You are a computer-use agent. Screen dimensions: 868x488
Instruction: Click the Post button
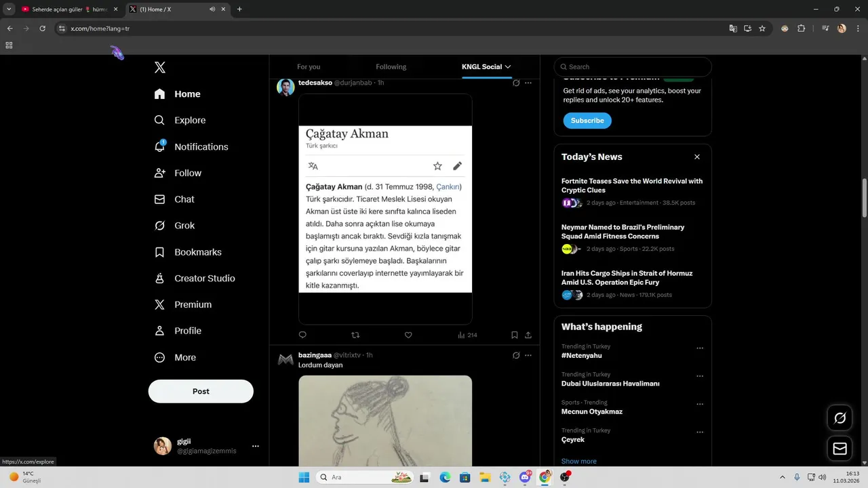point(201,391)
